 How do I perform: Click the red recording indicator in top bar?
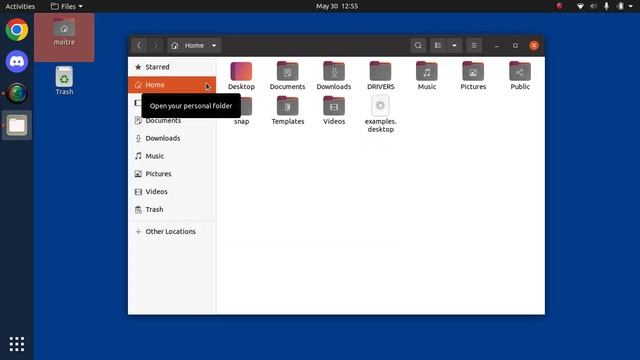559,6
